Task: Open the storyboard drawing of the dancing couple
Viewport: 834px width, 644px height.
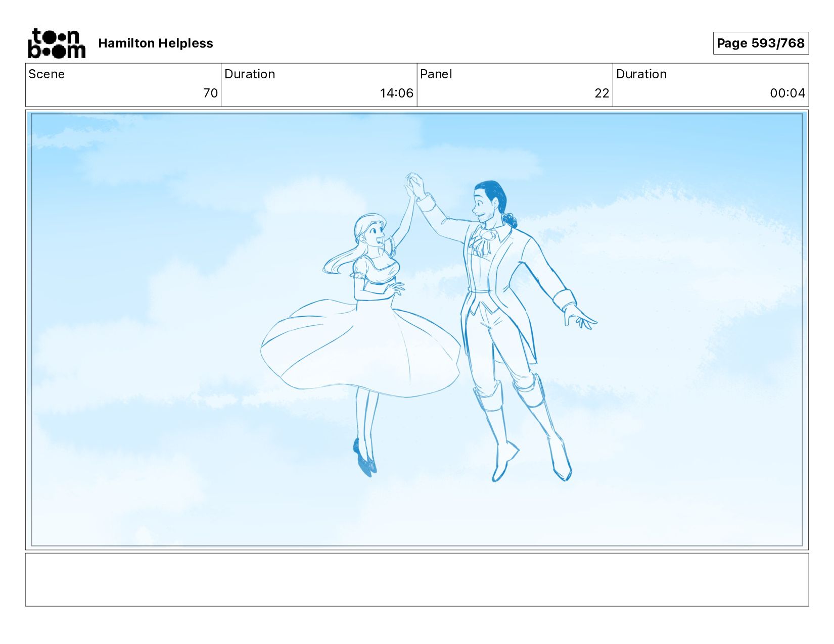Action: (417, 330)
